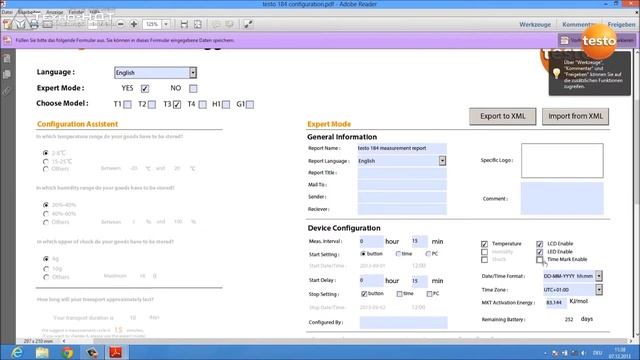The width and height of the screenshot is (640, 360).
Task: Click the fourth taskbar application icon
Action: (92, 352)
